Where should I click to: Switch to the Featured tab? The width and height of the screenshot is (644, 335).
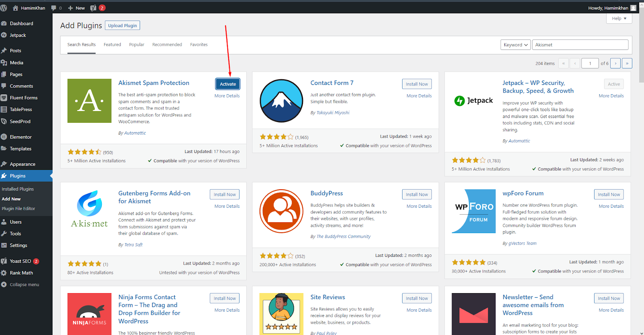click(x=112, y=45)
